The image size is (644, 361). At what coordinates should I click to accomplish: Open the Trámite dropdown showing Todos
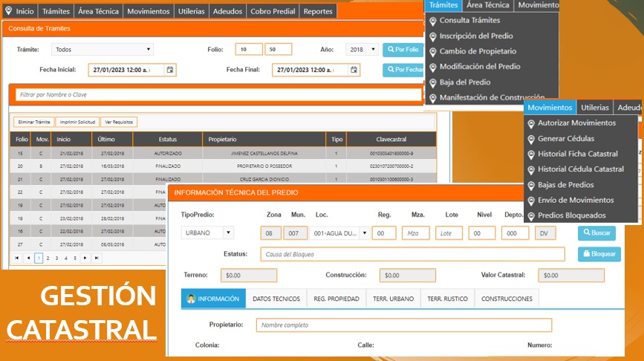pos(102,50)
